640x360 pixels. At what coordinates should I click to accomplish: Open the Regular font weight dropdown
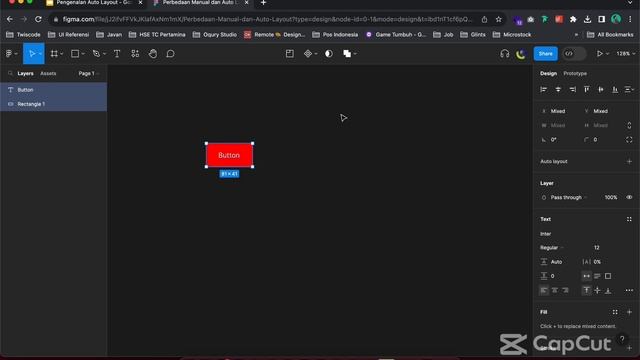552,247
